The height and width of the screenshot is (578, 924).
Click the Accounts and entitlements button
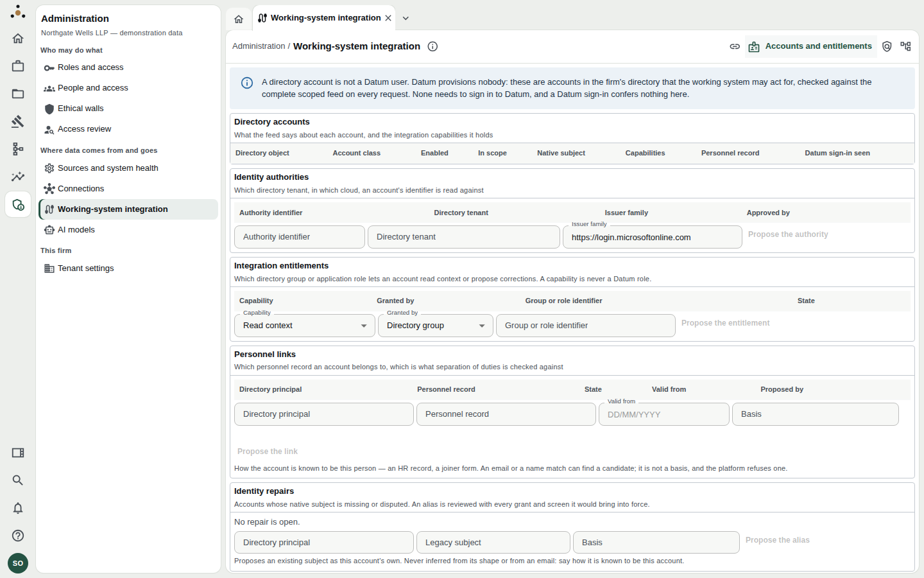point(810,46)
